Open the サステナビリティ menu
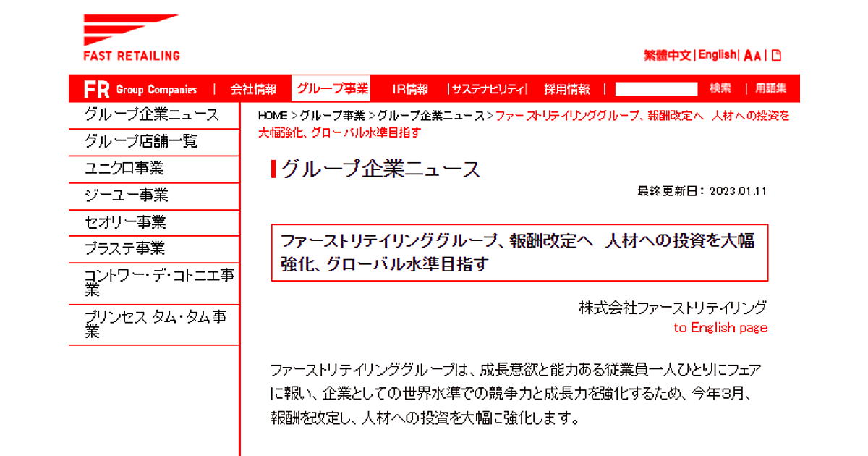Screen dimensions: 868x456 (487, 89)
